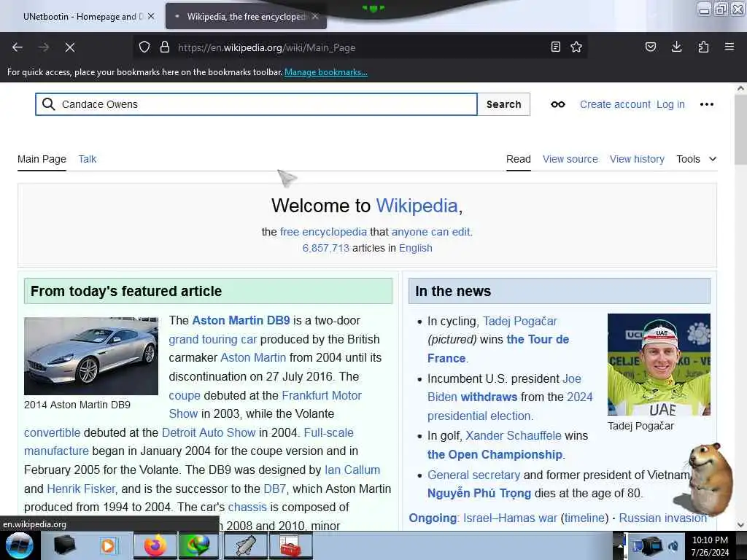
Task: Open Wikipedia three-dots personal tools menu
Action: (707, 104)
